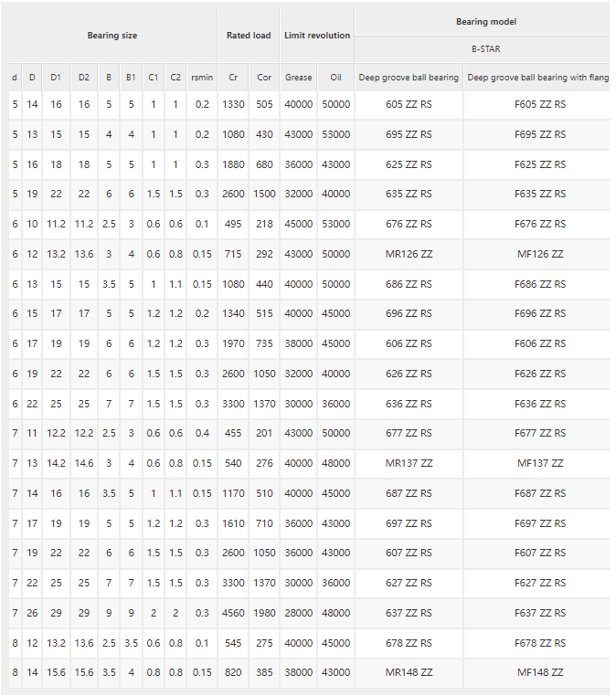Click the Cr value 495 cell
616x696 pixels.
point(233,224)
